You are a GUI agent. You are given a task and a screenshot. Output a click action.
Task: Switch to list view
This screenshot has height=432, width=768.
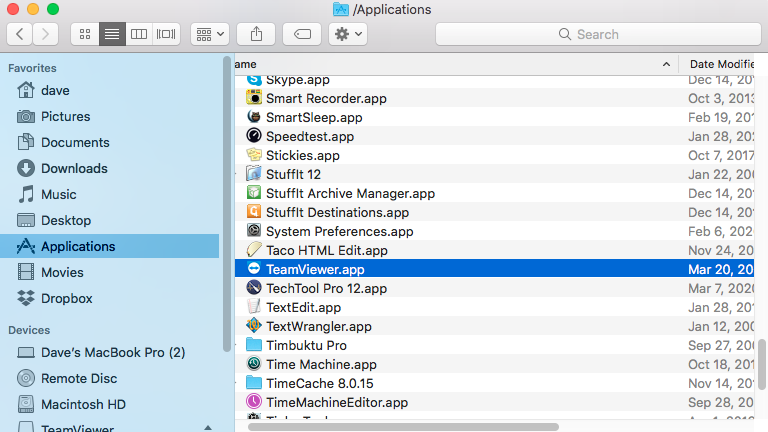point(112,34)
